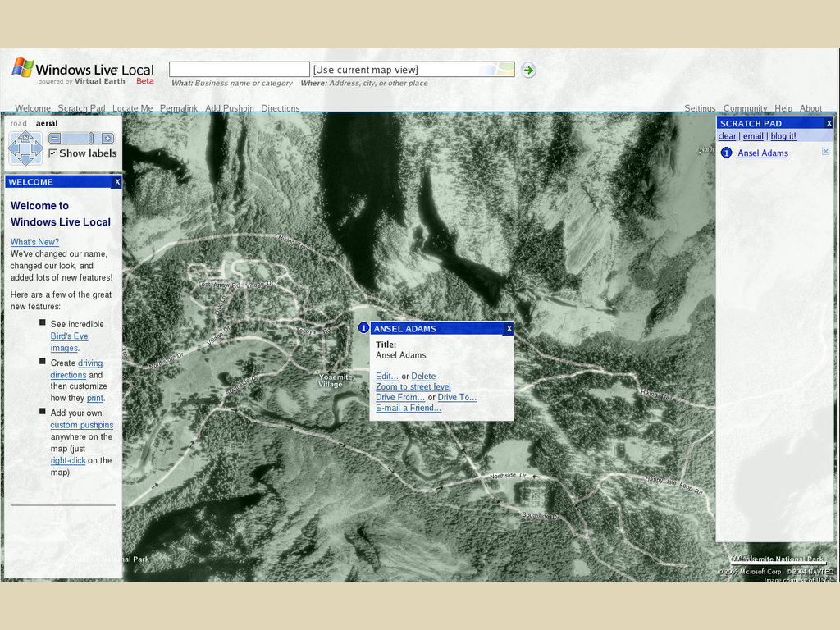Click the Drive To... link

(457, 397)
